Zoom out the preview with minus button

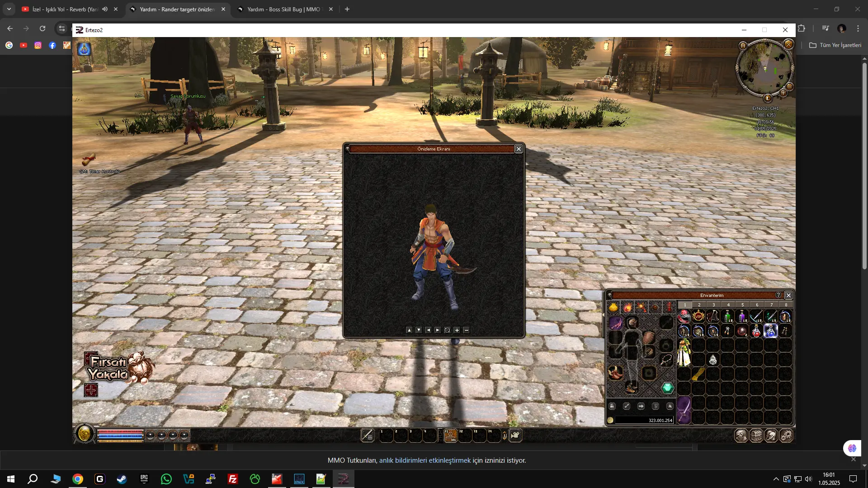pos(466,330)
